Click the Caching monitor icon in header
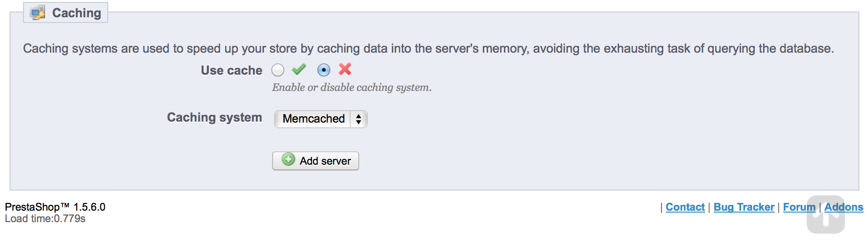The width and height of the screenshot is (868, 248). pyautogui.click(x=37, y=13)
